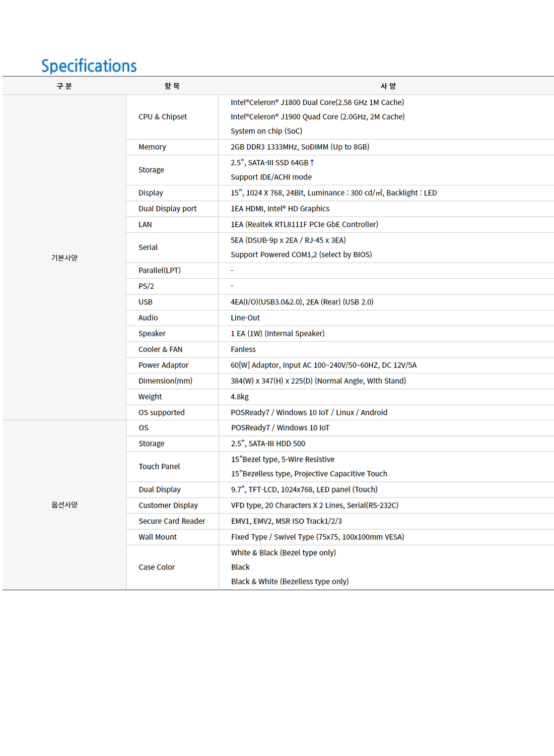Click the 사양 column header

[x=388, y=86]
